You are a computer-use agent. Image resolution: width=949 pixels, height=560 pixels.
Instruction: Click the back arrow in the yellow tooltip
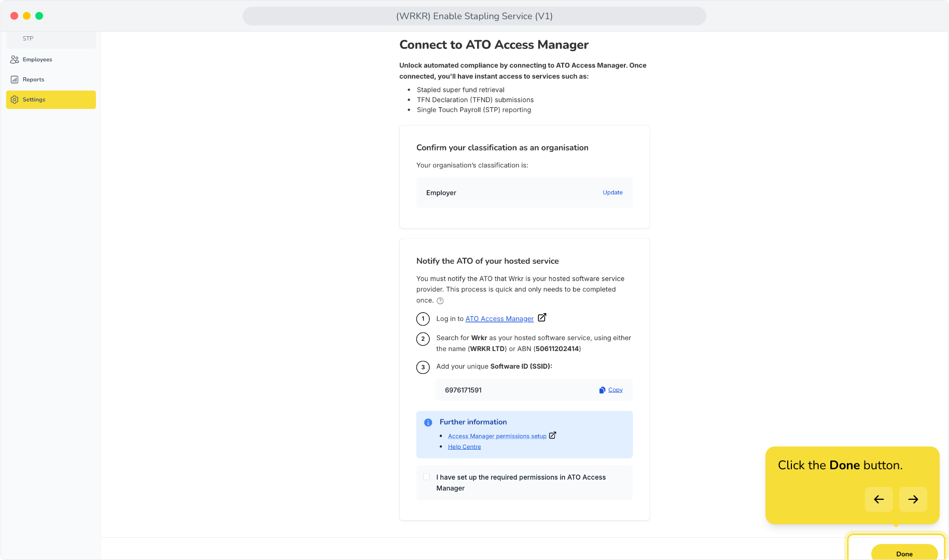point(879,499)
